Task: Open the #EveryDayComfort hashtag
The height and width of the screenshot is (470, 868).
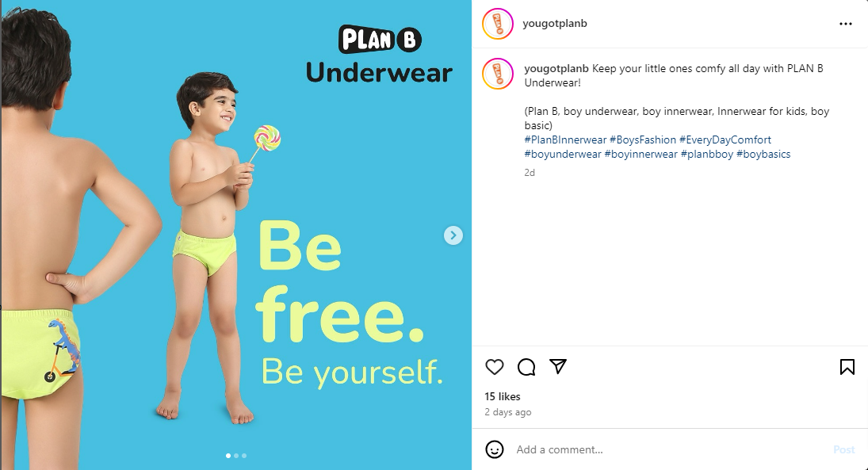Action: pos(725,140)
